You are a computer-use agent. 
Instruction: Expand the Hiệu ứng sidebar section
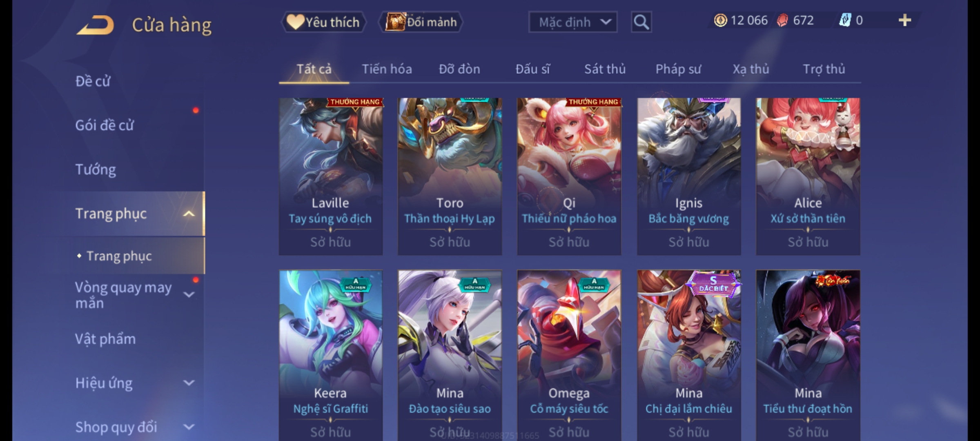tap(189, 383)
